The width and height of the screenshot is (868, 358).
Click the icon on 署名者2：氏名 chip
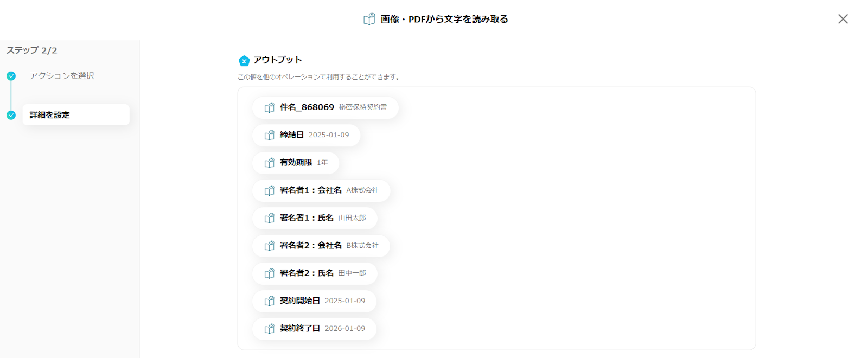coord(270,273)
